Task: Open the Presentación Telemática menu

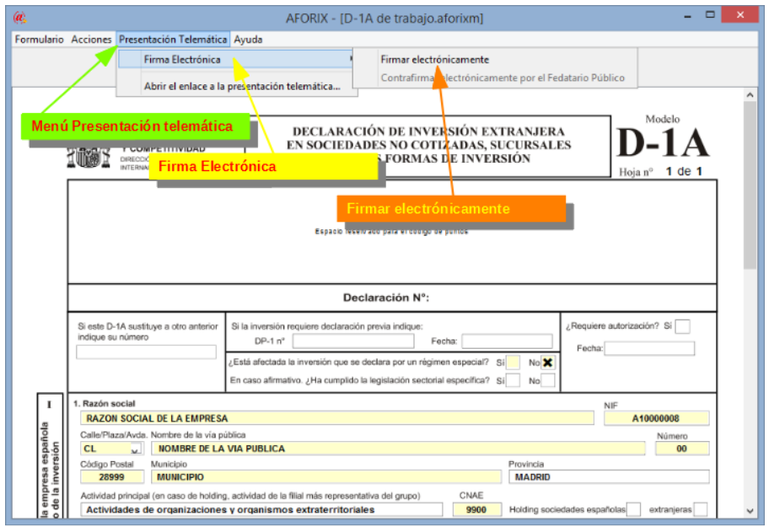Action: click(173, 40)
